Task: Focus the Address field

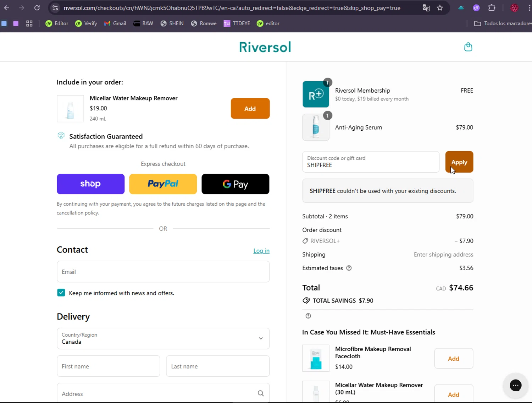Action: pyautogui.click(x=163, y=393)
